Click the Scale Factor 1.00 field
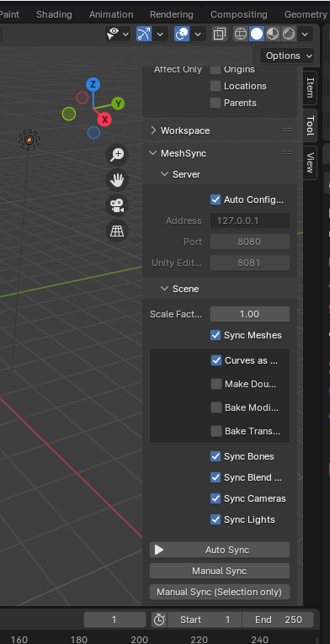 [x=250, y=314]
